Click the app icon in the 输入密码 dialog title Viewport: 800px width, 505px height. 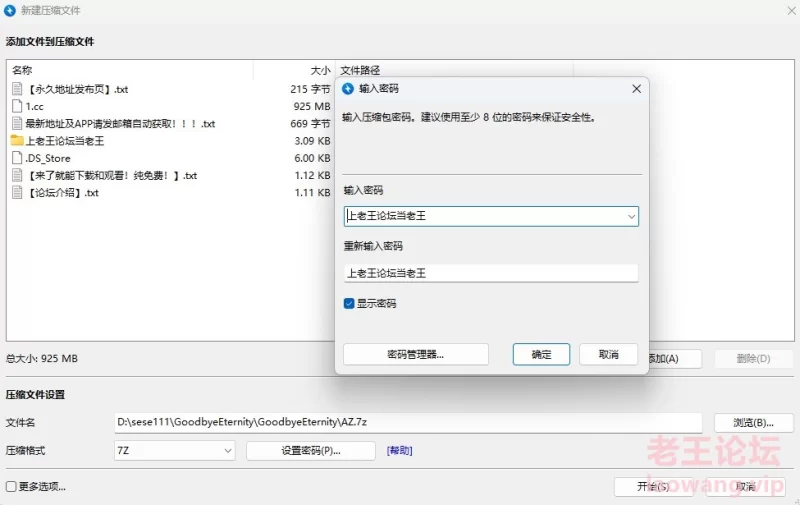[348, 89]
